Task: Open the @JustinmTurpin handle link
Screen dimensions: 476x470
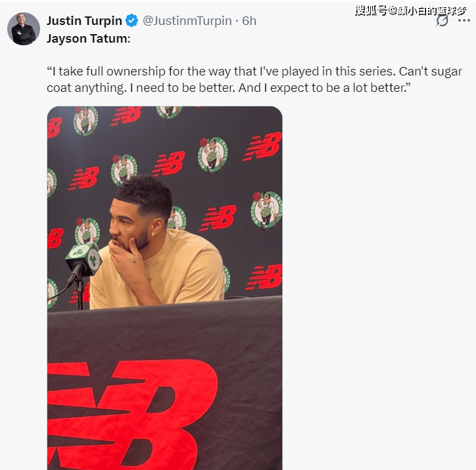Action: point(187,20)
